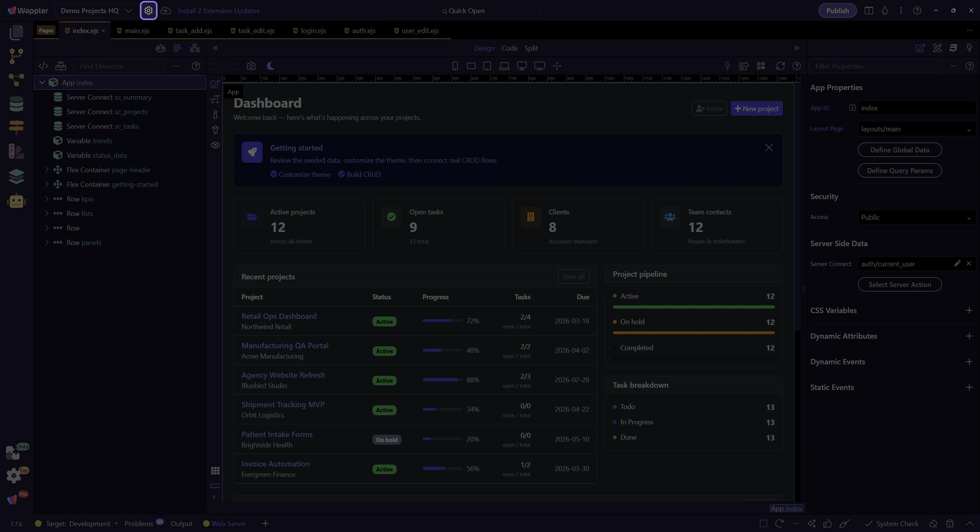Click the Define Global Data button
Screen dimensions: 980x532
899,150
